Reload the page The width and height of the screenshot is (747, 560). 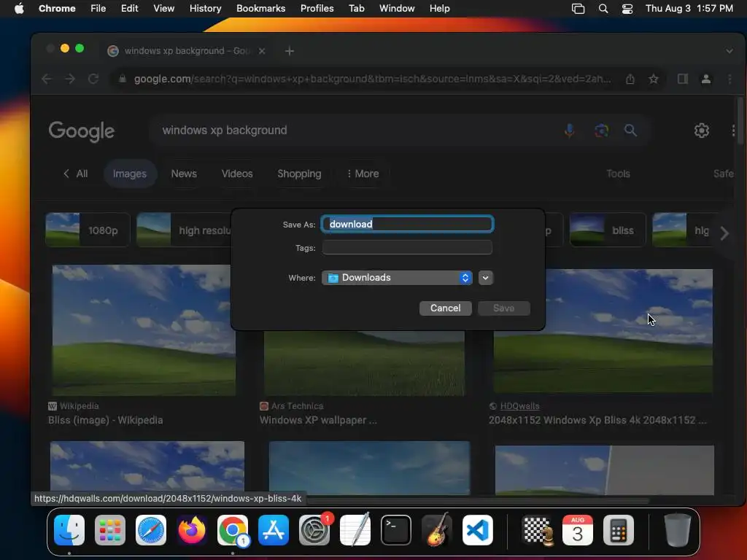(93, 79)
